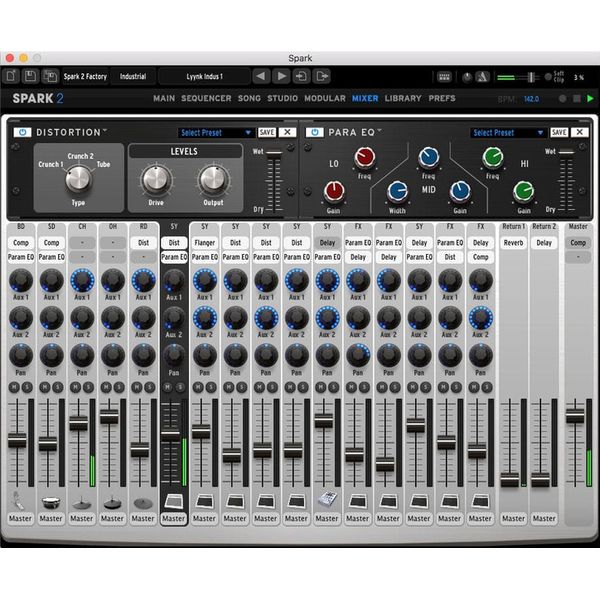
Task: Save the Para EQ preset
Action: coord(559,132)
